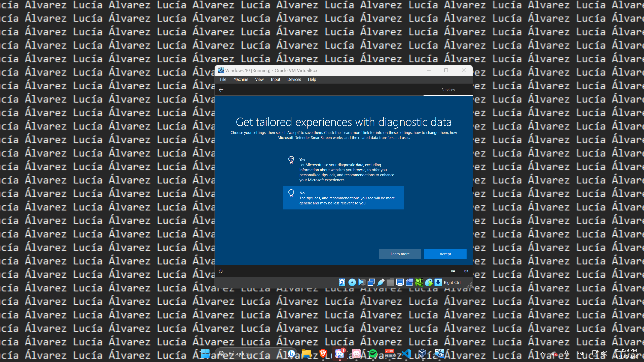Open the Machine menu
644x362 pixels.
241,79
